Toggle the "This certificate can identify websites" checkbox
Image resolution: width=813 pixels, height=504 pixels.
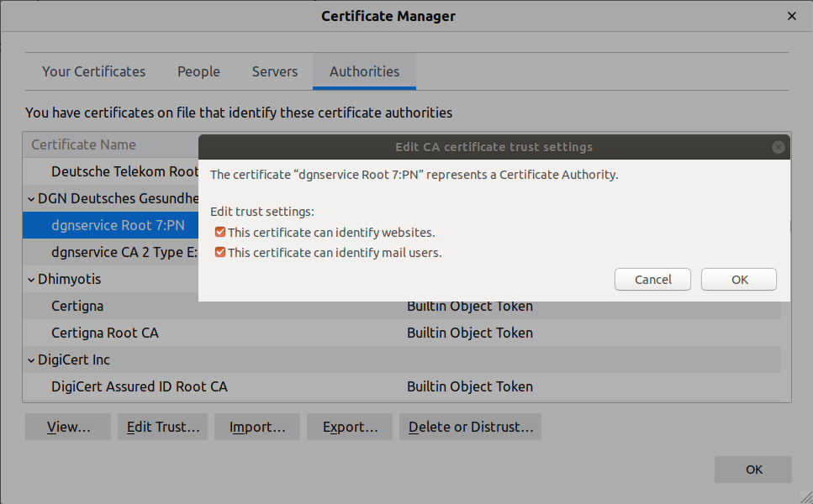219,232
